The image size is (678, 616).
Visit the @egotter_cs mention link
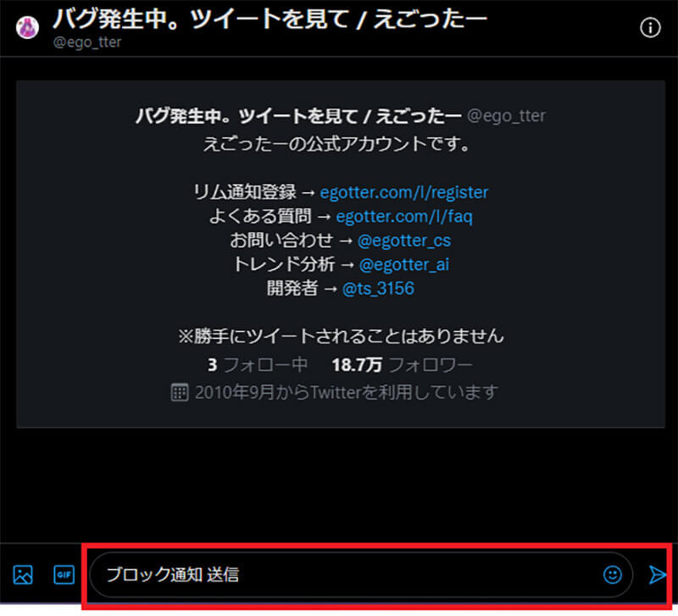[x=404, y=241]
